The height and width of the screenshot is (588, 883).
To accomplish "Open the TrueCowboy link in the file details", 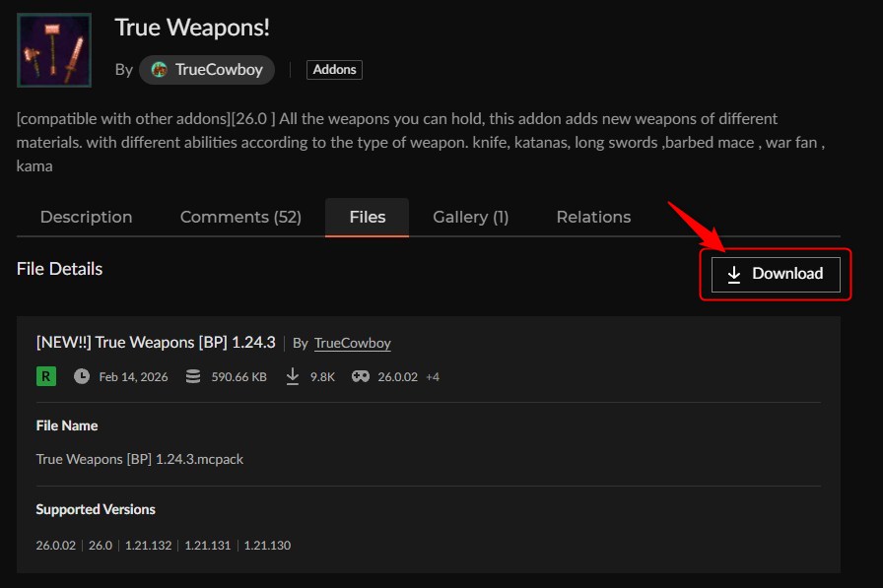I will [352, 343].
